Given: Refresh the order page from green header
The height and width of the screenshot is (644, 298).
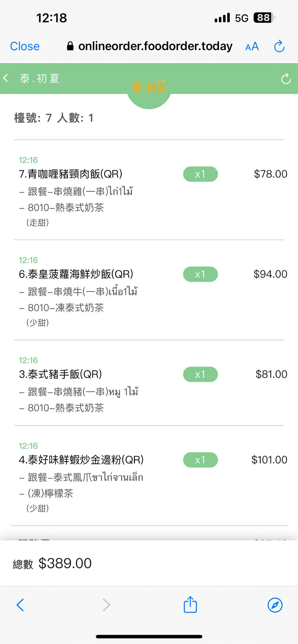Looking at the screenshot, I should (x=286, y=79).
